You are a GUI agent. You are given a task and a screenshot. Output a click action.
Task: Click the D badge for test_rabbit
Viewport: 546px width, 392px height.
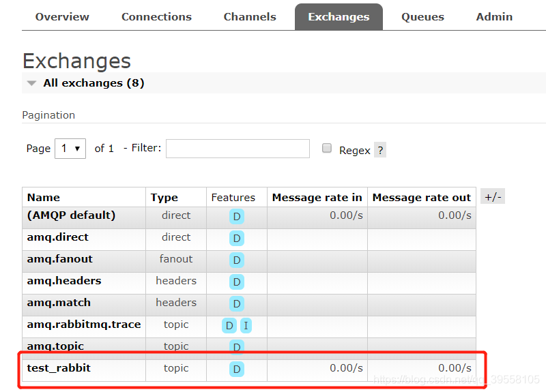[x=237, y=370]
